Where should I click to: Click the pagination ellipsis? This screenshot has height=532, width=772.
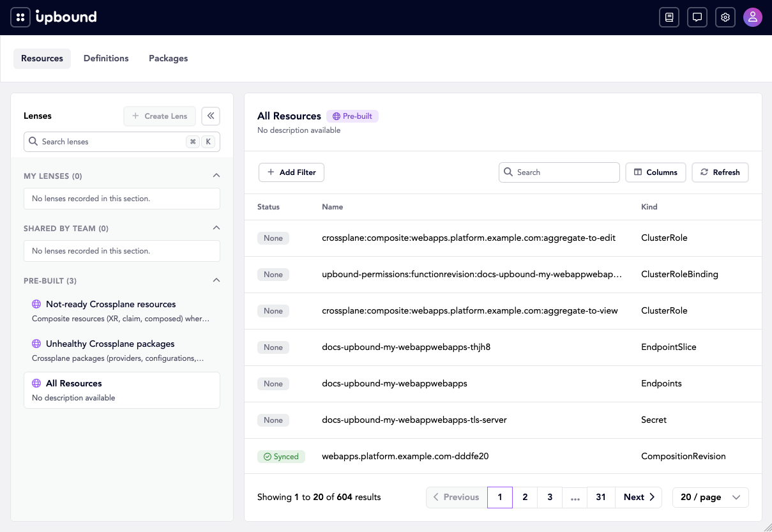point(575,498)
